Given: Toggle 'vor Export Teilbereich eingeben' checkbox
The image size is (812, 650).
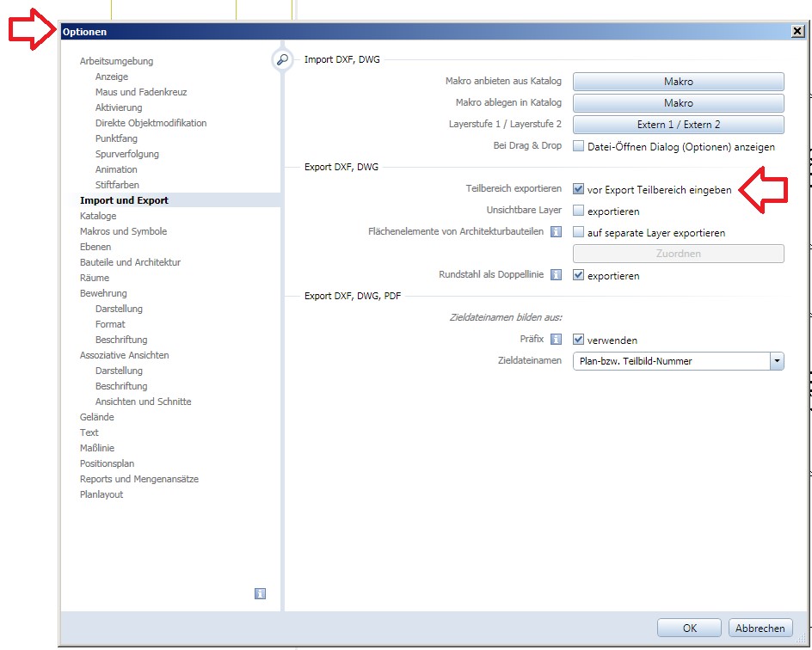Looking at the screenshot, I should pyautogui.click(x=579, y=189).
